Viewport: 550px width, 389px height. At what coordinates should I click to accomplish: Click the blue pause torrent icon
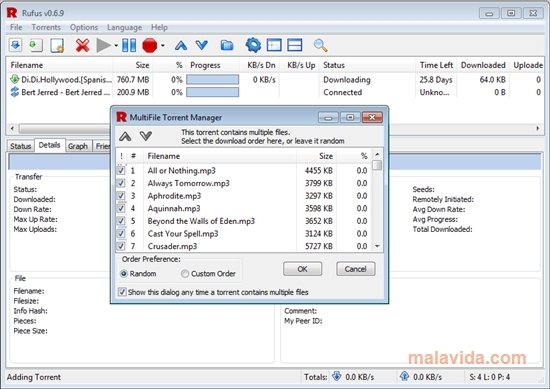point(129,46)
